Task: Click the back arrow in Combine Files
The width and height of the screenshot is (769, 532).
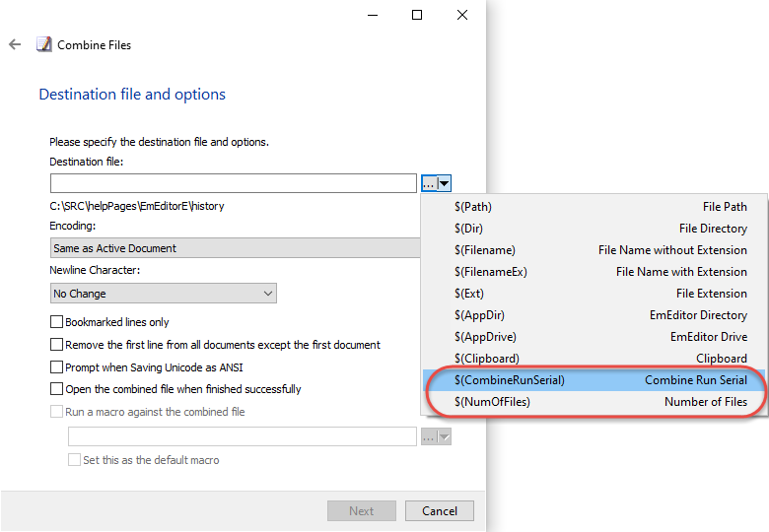Action: coord(15,44)
